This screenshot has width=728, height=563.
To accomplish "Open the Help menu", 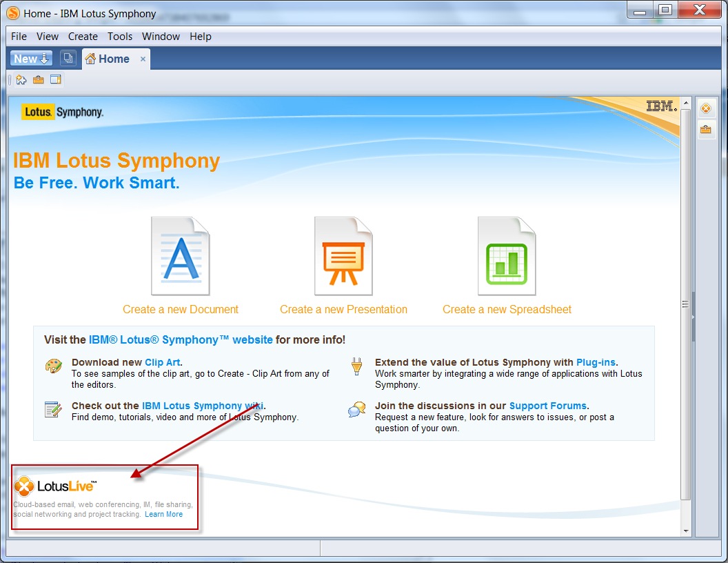I will [200, 37].
